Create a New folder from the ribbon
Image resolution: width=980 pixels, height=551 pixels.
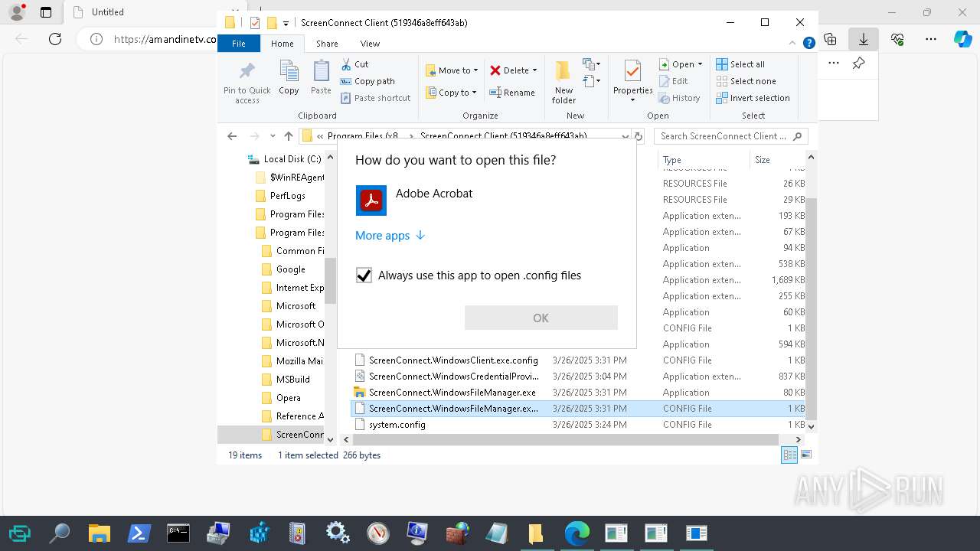click(563, 82)
